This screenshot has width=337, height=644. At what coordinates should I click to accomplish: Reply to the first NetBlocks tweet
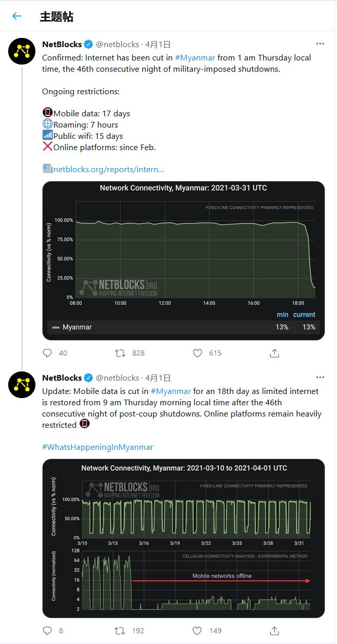(48, 353)
